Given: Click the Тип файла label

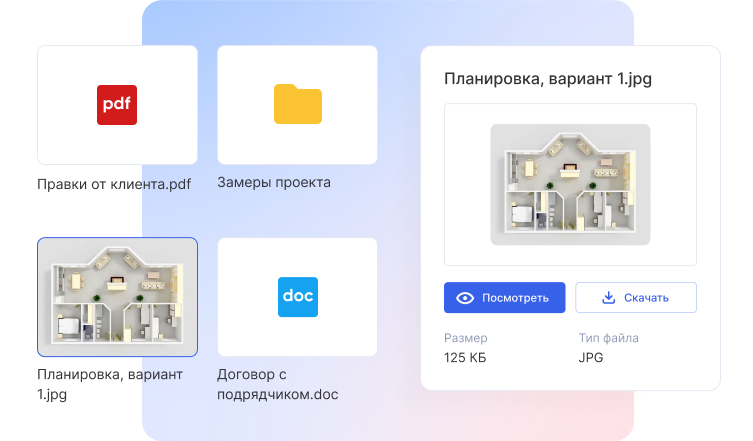Looking at the screenshot, I should point(608,338).
